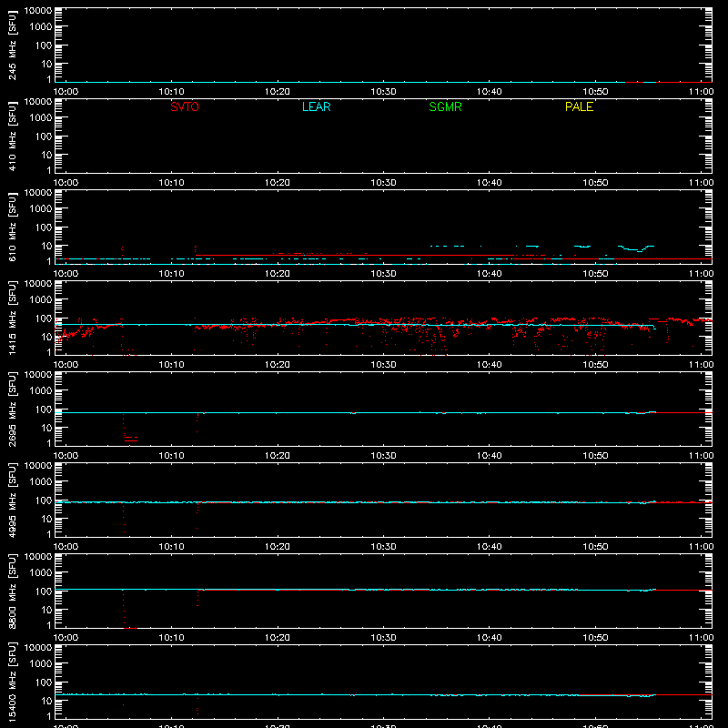This screenshot has height=728, width=728.
Task: Click 10:20 time label below 610 MHz panel
Action: click(278, 274)
